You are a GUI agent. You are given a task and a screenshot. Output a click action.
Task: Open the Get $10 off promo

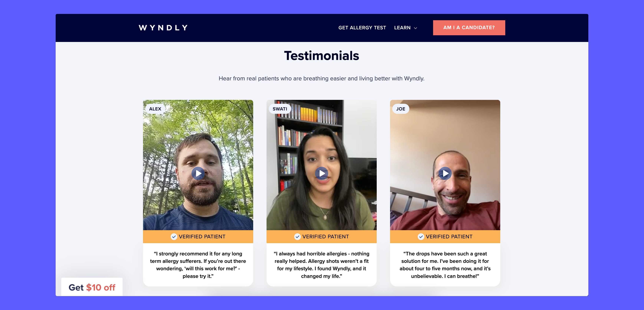click(92, 287)
